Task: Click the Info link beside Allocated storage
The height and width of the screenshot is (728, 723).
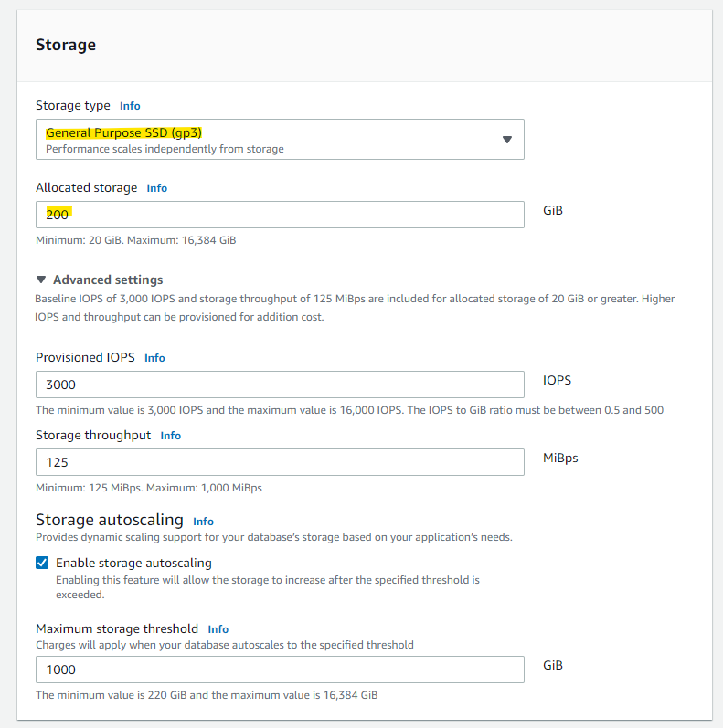Action: point(157,188)
